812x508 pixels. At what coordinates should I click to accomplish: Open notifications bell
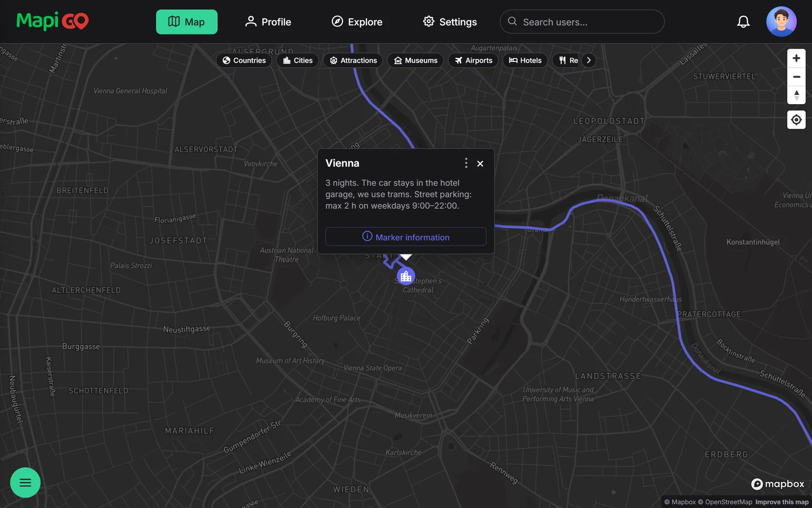743,22
